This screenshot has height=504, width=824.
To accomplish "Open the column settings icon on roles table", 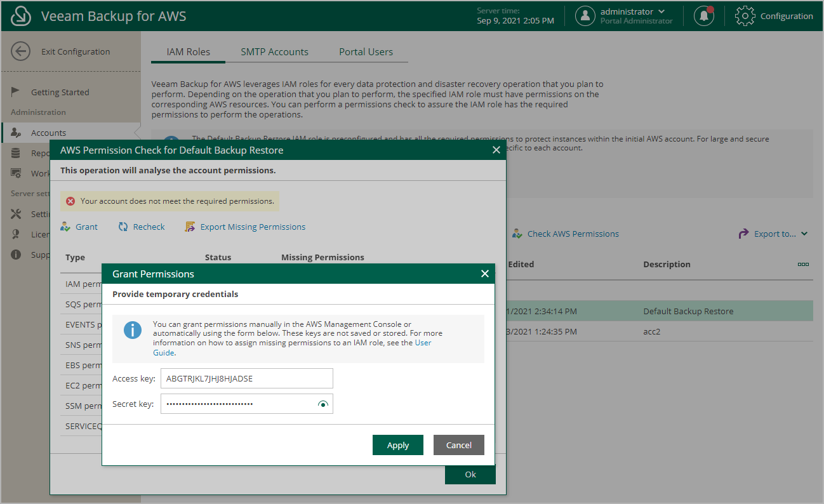I will (803, 265).
